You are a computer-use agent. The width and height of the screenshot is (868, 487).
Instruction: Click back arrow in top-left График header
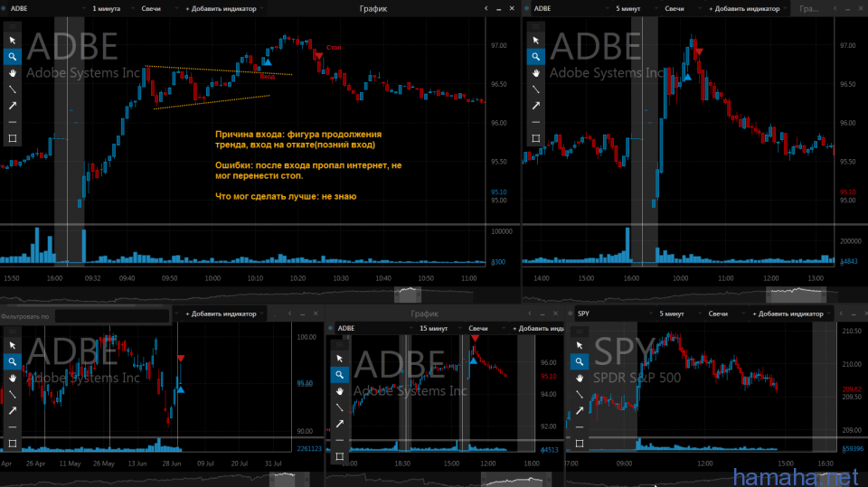tap(486, 8)
